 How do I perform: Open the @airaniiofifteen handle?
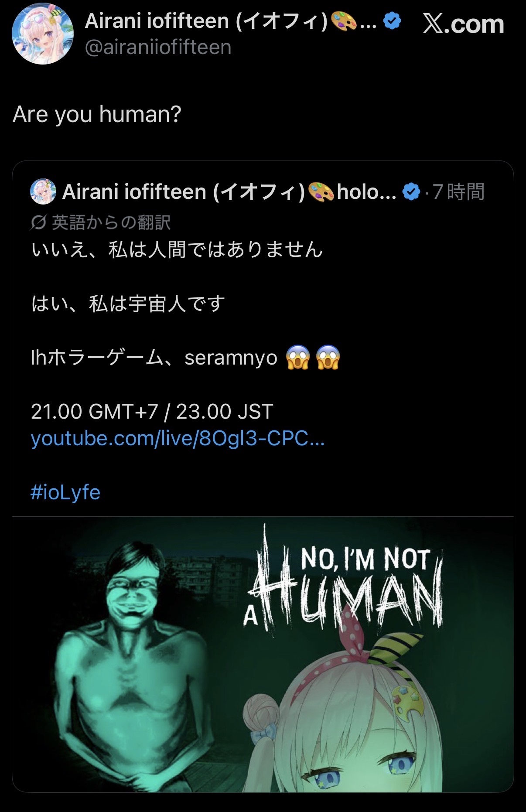point(158,47)
